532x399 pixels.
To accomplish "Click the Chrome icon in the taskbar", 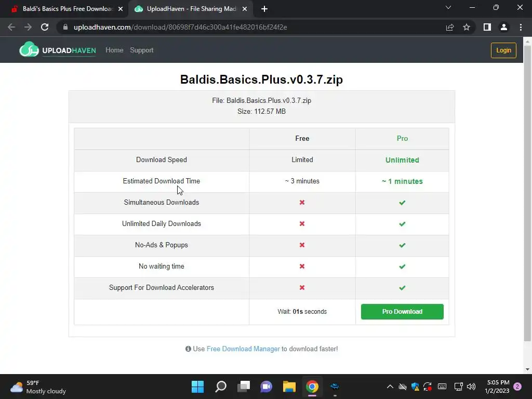I will pyautogui.click(x=312, y=387).
